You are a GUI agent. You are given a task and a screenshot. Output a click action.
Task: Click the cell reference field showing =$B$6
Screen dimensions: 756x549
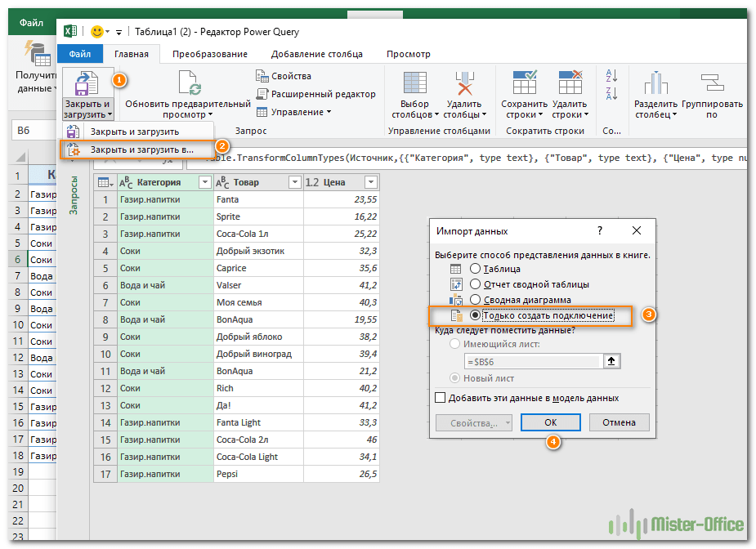pos(531,361)
